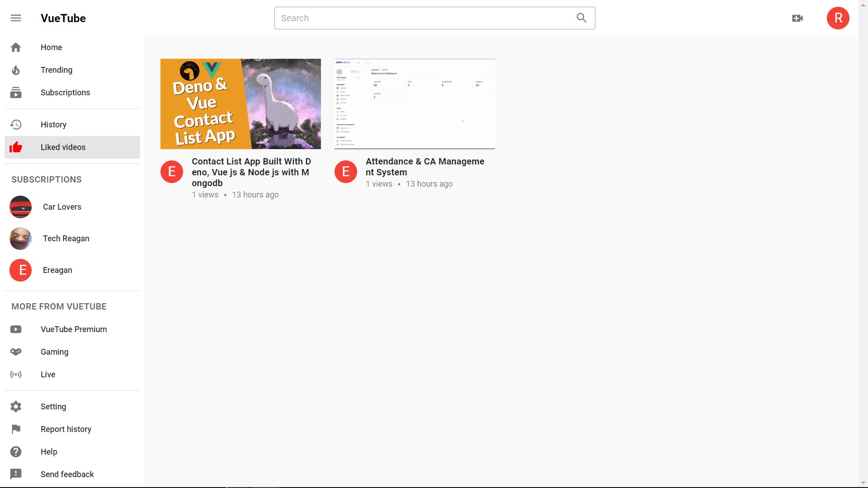Image resolution: width=868 pixels, height=488 pixels.
Task: Click the search magnifier icon
Action: [x=581, y=18]
